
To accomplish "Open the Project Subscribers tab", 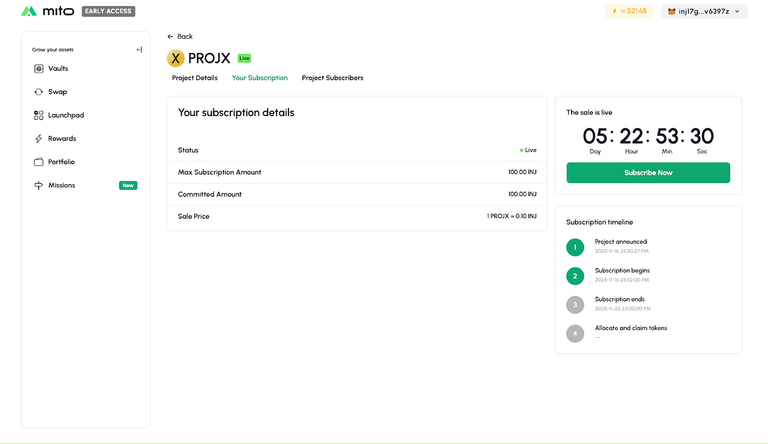I will click(x=332, y=78).
